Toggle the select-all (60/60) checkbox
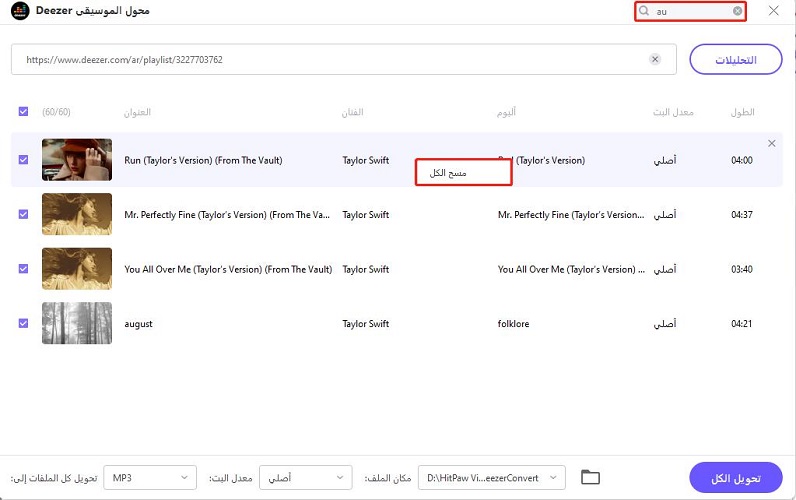Image resolution: width=796 pixels, height=500 pixels. [x=23, y=112]
